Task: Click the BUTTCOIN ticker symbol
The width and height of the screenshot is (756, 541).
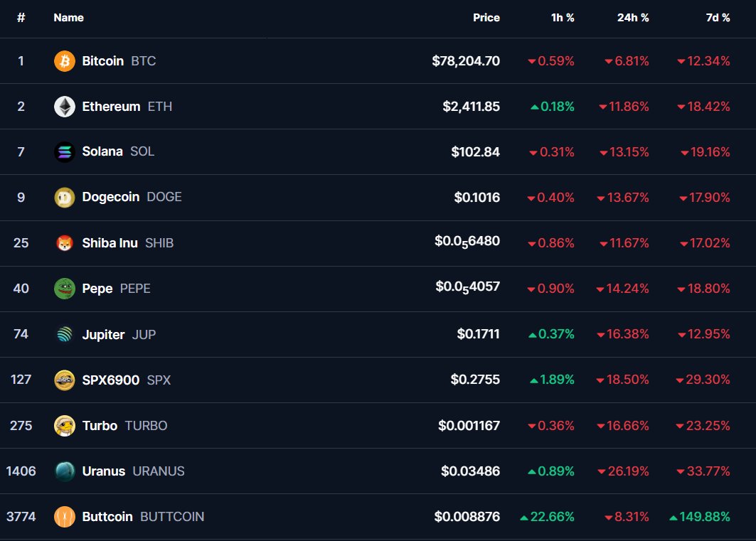Action: 172,517
